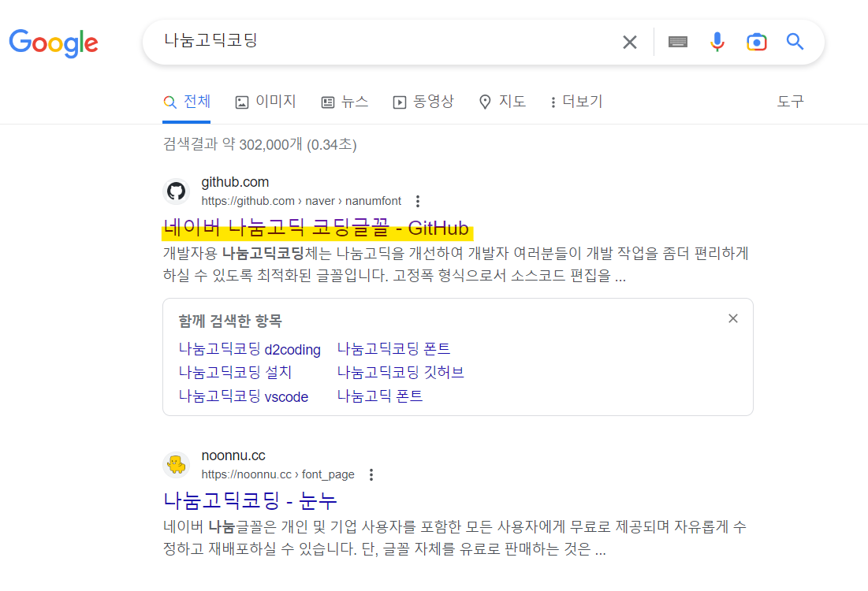Switch to the 동영상 tab
Image resolution: width=868 pixels, height=591 pixels.
pyautogui.click(x=423, y=102)
